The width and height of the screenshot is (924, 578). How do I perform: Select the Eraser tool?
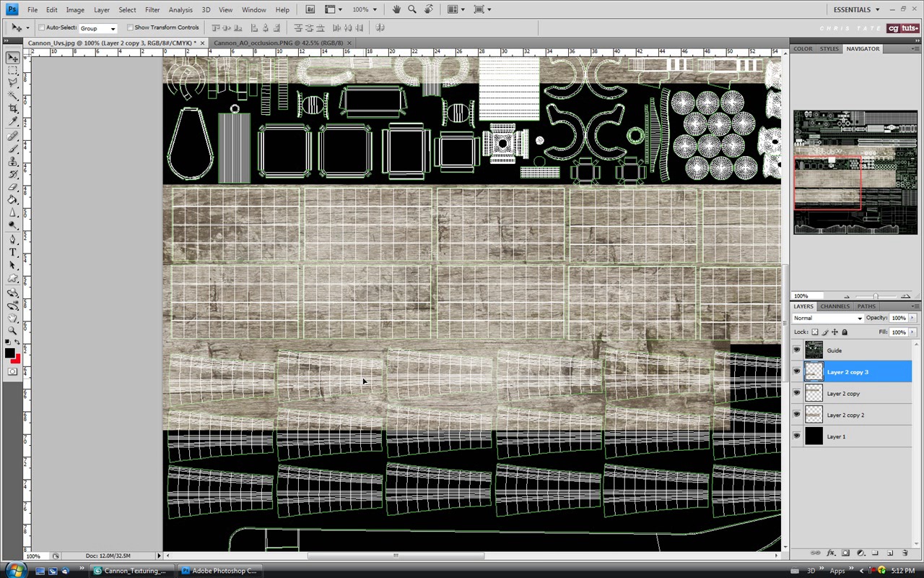click(x=13, y=186)
